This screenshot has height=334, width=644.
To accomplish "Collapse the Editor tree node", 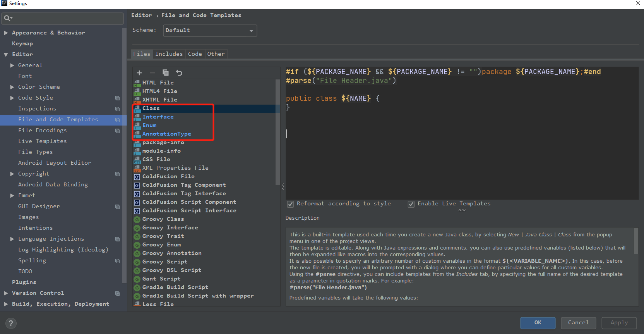I will pos(6,55).
